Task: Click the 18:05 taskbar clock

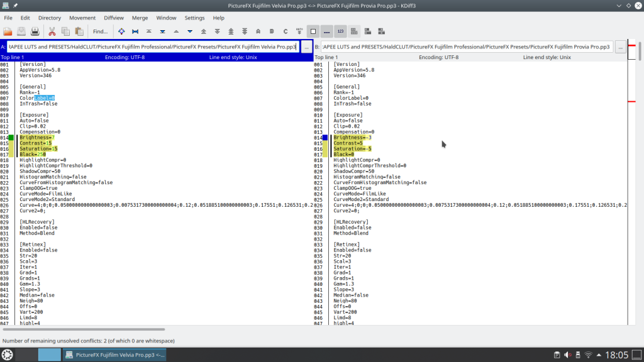Action: (x=617, y=354)
